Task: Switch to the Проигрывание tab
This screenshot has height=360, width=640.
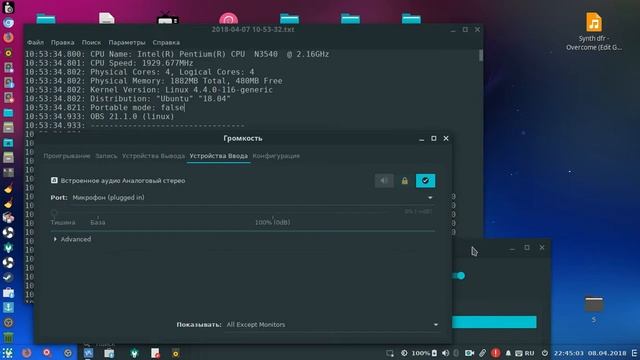Action: click(x=67, y=156)
